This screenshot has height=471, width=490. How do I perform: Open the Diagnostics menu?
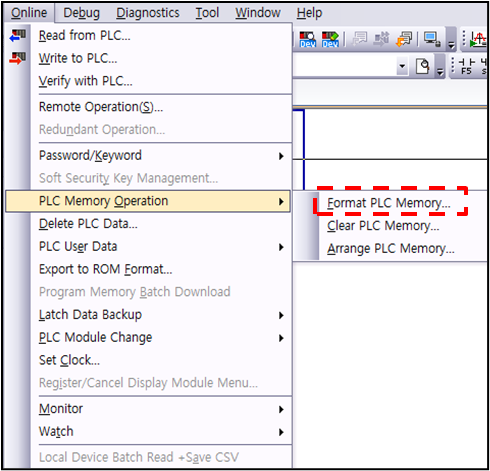click(x=148, y=13)
